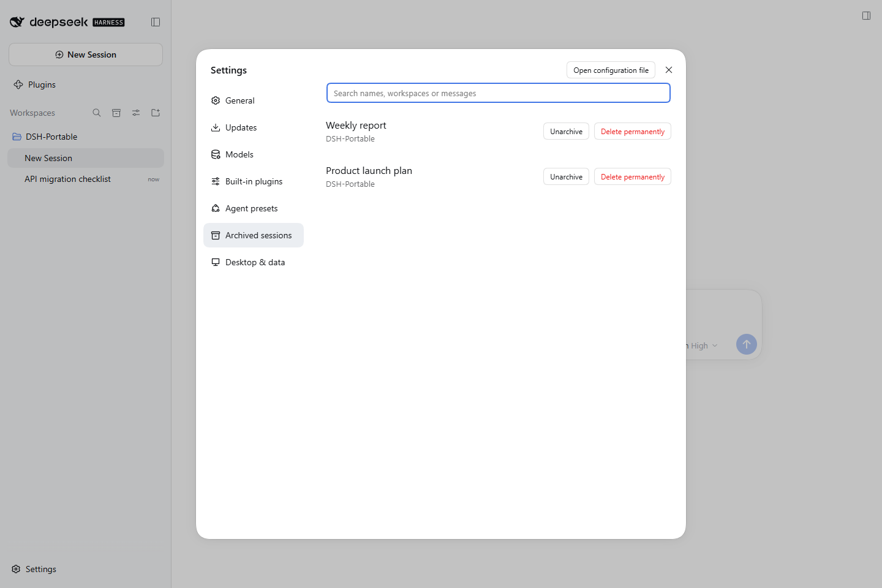
Task: Open API migration checklist session
Action: (86, 179)
